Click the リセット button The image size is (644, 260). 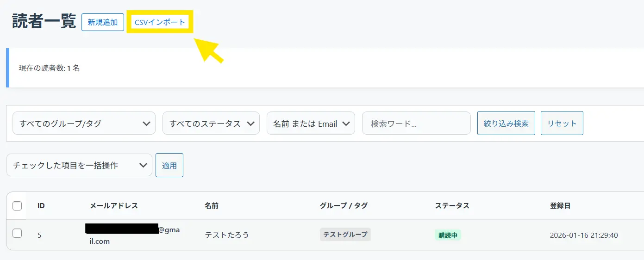[562, 124]
